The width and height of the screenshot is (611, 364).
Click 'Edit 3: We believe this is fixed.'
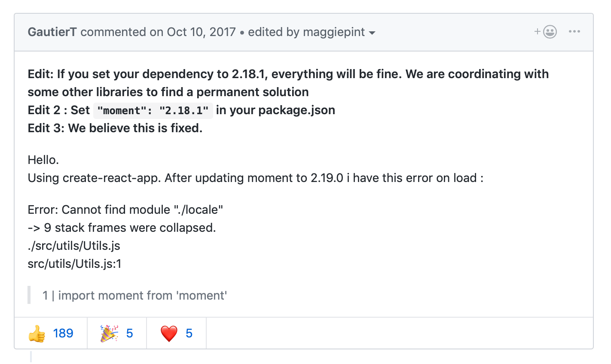click(x=115, y=128)
